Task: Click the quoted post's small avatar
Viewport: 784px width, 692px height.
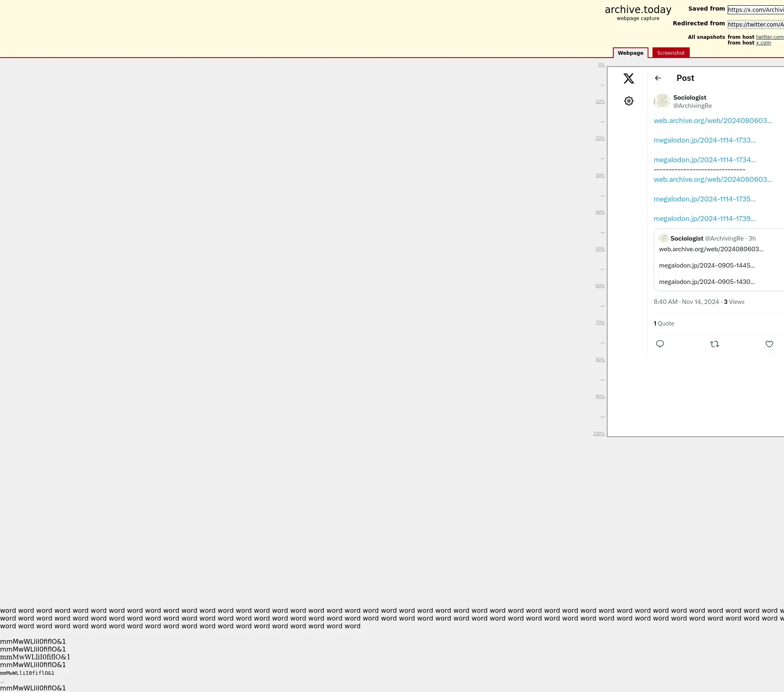Action: (664, 238)
